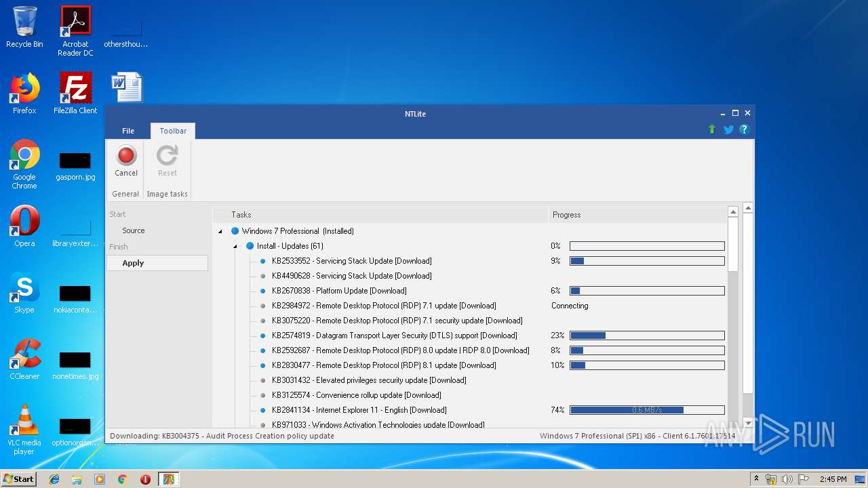The width and height of the screenshot is (868, 488).
Task: Click the gray status dot beside KB4490628
Action: pos(263,276)
